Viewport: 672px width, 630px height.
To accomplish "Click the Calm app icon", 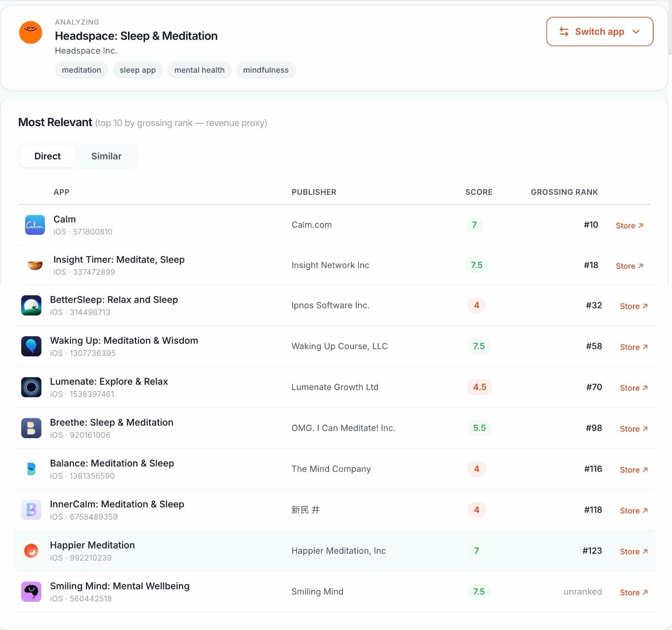I will click(35, 225).
